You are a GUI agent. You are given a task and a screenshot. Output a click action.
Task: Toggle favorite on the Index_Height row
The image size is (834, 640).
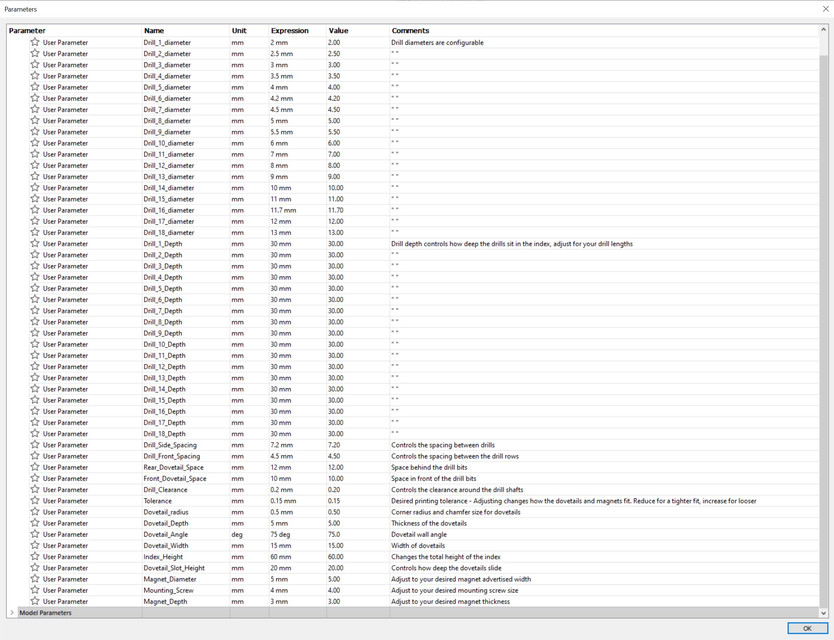(35, 557)
